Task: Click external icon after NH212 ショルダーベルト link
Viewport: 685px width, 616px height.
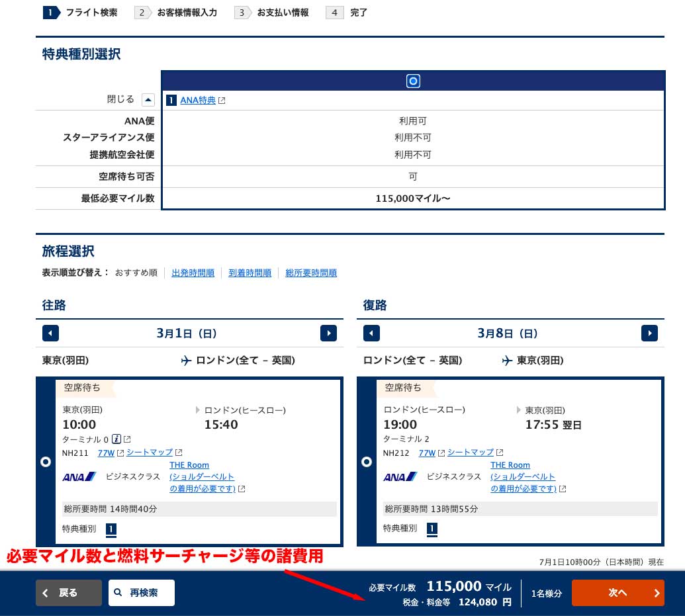Action: [x=563, y=489]
